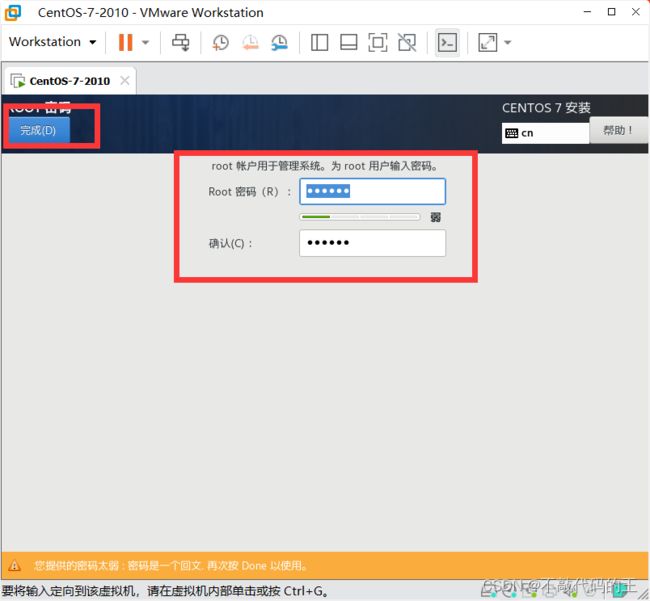Maximize the VMware Workstation window

611,12
